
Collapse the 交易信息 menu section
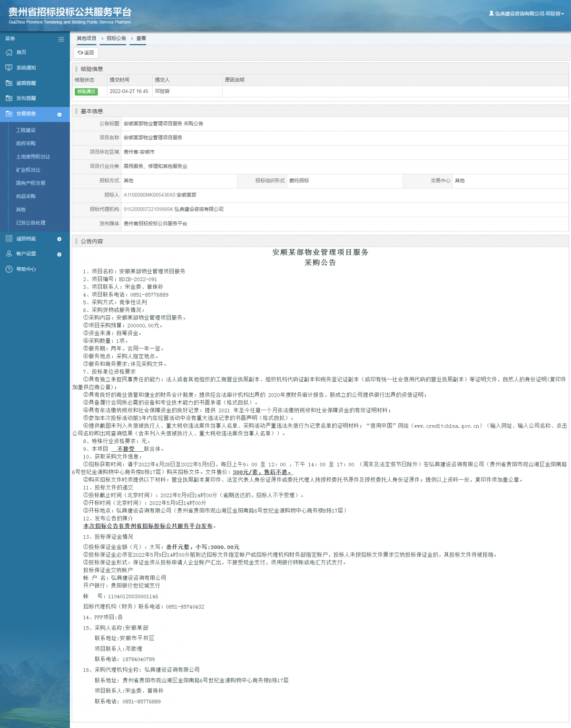(x=59, y=114)
